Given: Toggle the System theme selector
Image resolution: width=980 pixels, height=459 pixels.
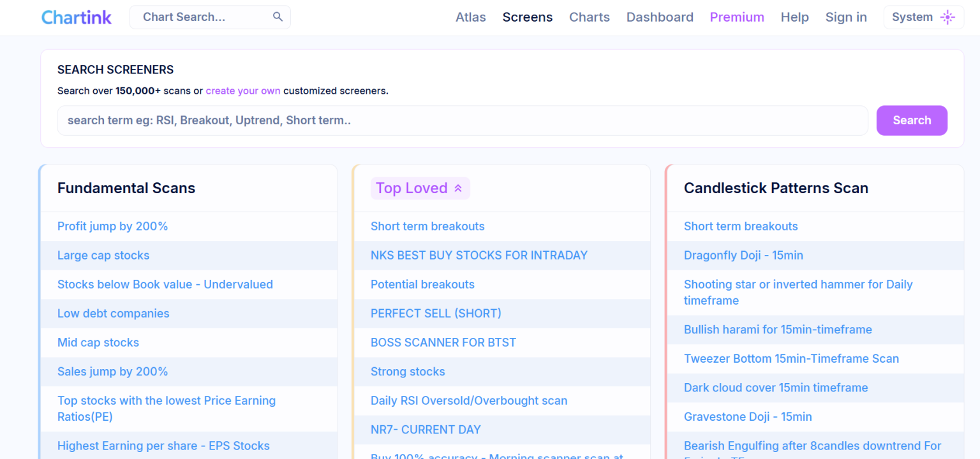Looking at the screenshot, I should tap(923, 17).
